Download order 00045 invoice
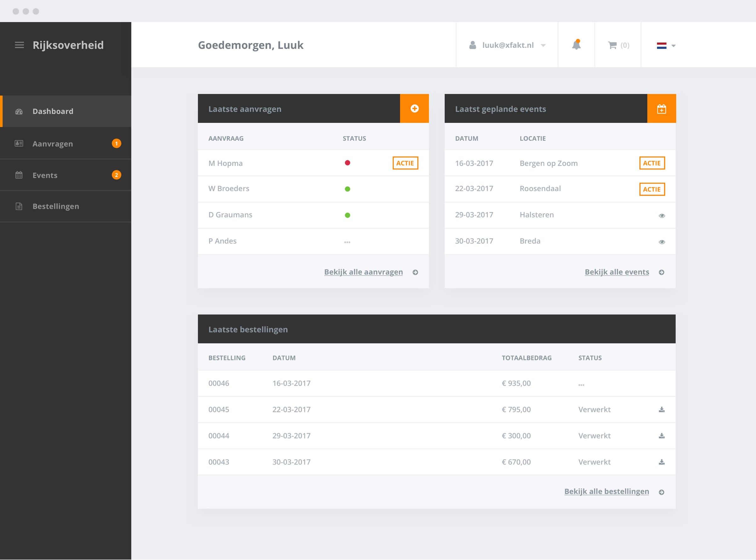756x560 pixels. click(x=661, y=409)
